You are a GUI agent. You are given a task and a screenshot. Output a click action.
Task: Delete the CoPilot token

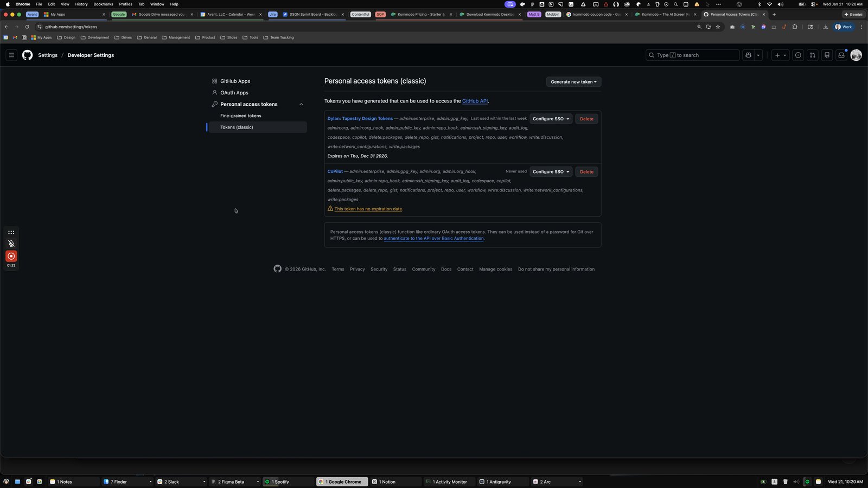coord(586,172)
